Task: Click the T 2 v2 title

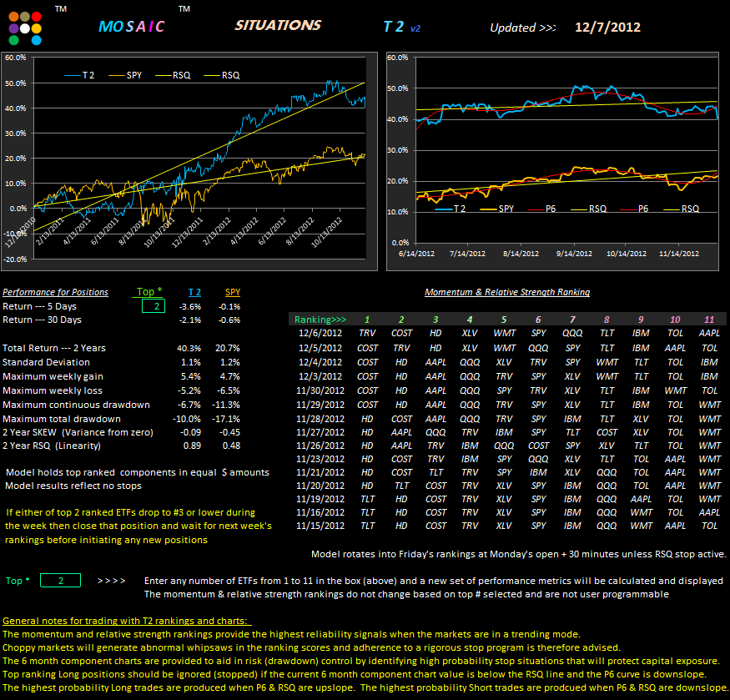Action: pos(402,27)
